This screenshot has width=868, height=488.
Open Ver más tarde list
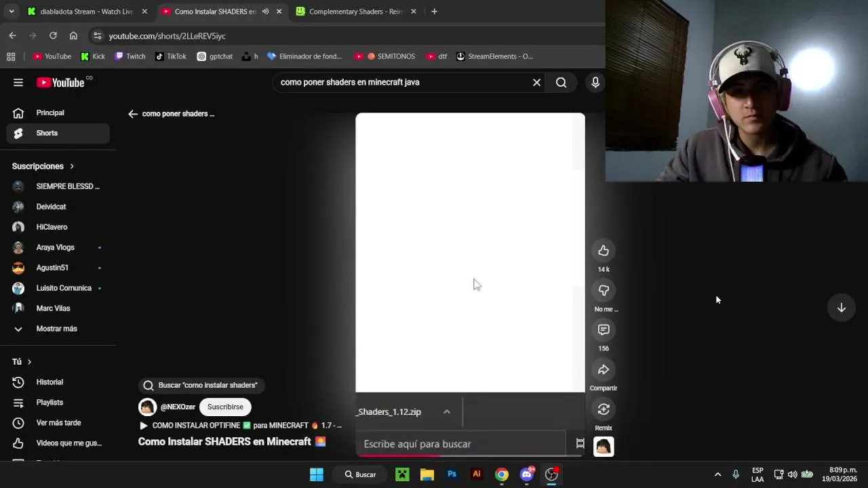tap(58, 423)
